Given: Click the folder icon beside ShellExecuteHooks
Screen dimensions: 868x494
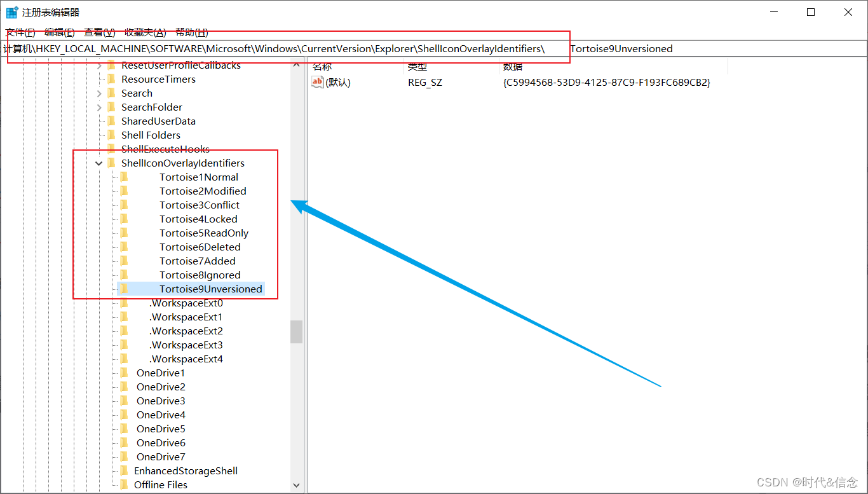Looking at the screenshot, I should pos(111,149).
